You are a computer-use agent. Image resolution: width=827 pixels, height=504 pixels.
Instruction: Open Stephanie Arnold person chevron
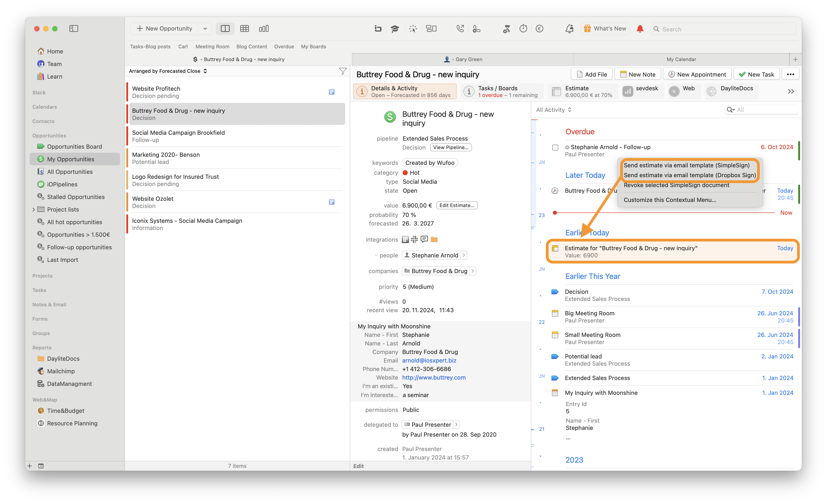pyautogui.click(x=464, y=255)
